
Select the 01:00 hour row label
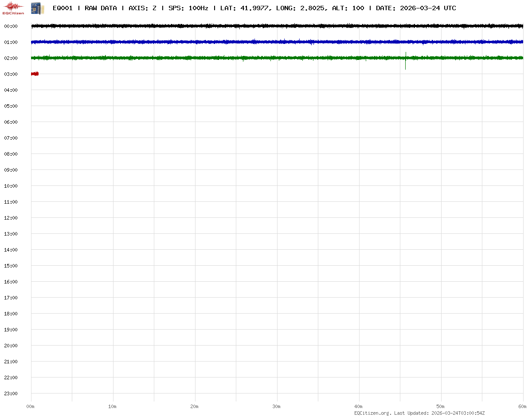click(11, 42)
